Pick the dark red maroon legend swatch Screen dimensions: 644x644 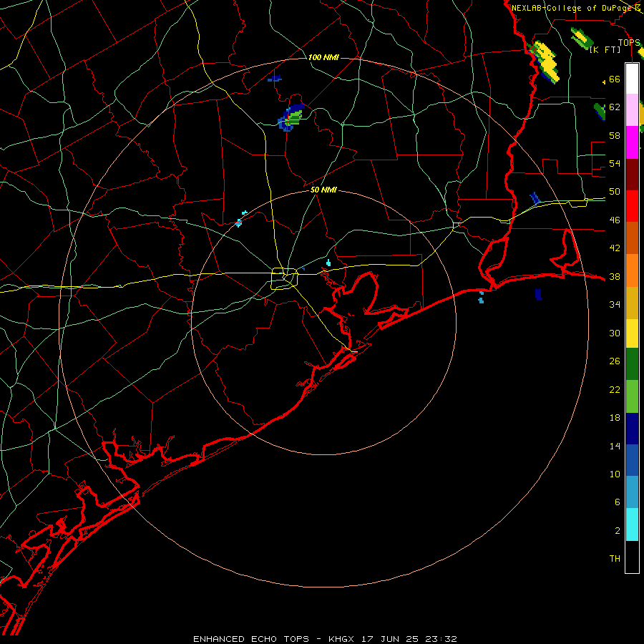632,175
